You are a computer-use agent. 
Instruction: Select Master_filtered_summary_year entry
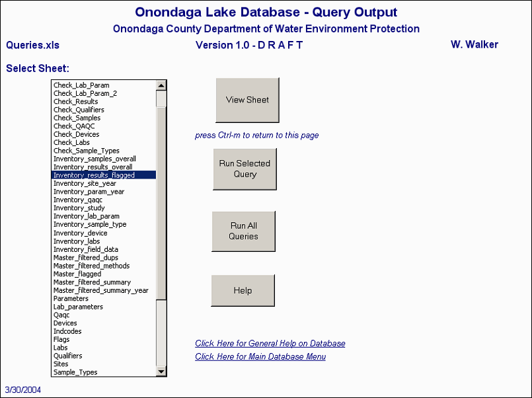coord(104,290)
